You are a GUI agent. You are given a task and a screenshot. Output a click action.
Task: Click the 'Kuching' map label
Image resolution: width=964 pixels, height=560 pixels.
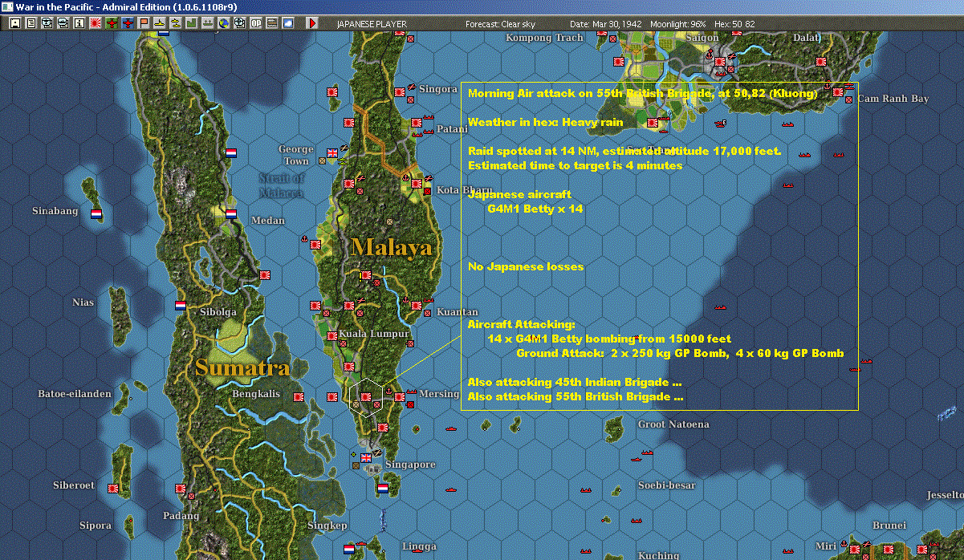(x=658, y=555)
